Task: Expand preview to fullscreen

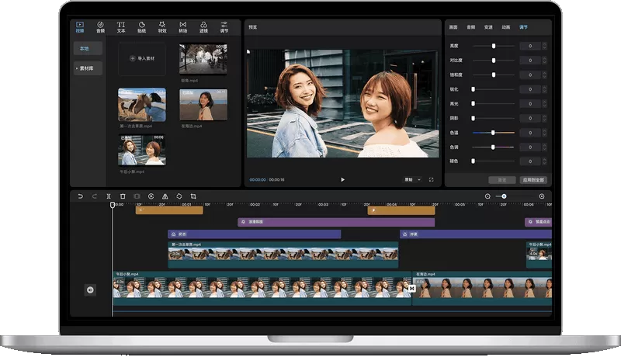Action: click(432, 179)
